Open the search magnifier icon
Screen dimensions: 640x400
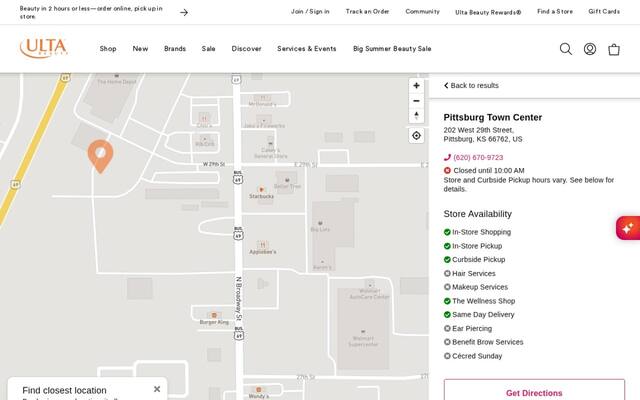(566, 49)
